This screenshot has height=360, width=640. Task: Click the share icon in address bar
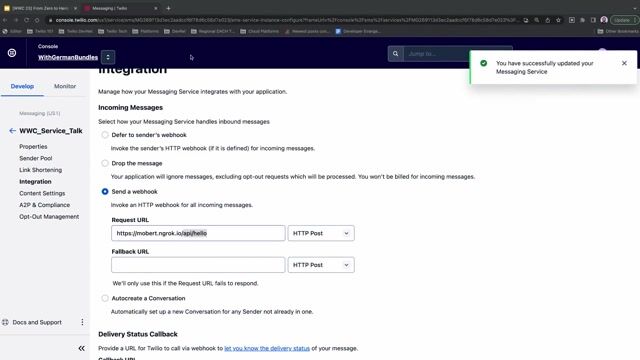(547, 20)
